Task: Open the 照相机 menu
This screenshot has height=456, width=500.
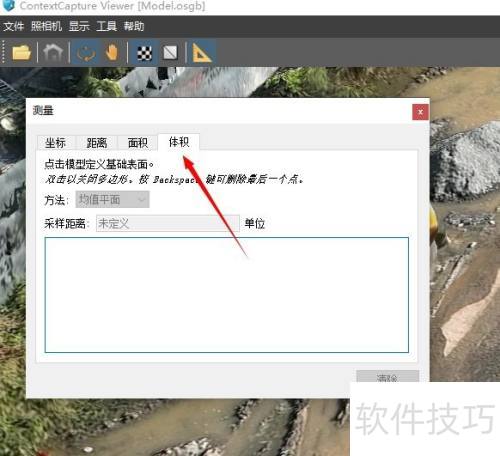Action: point(46,26)
